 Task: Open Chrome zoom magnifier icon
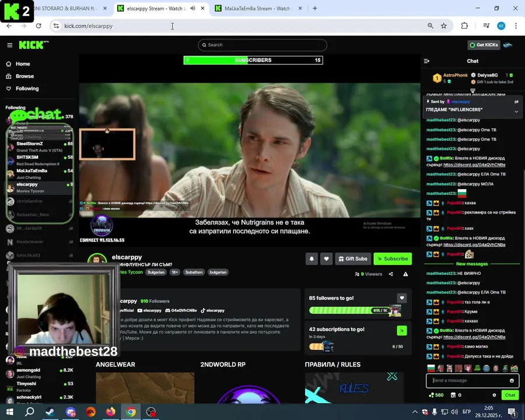click(x=430, y=26)
